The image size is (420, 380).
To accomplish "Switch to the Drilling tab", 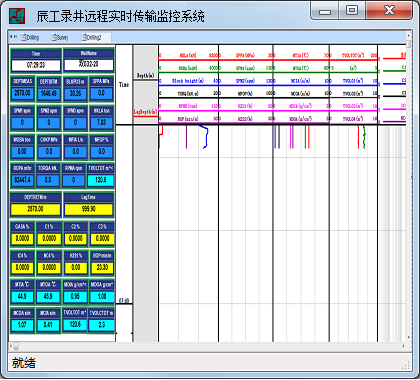I will (x=30, y=37).
